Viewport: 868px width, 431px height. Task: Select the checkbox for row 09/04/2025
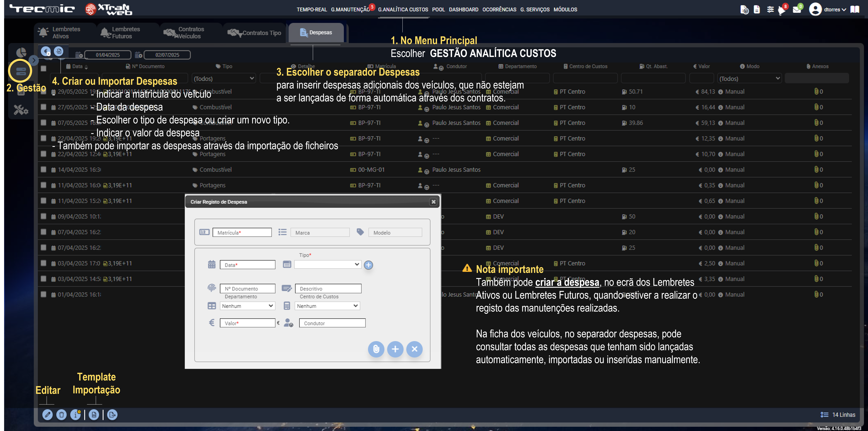[43, 216]
